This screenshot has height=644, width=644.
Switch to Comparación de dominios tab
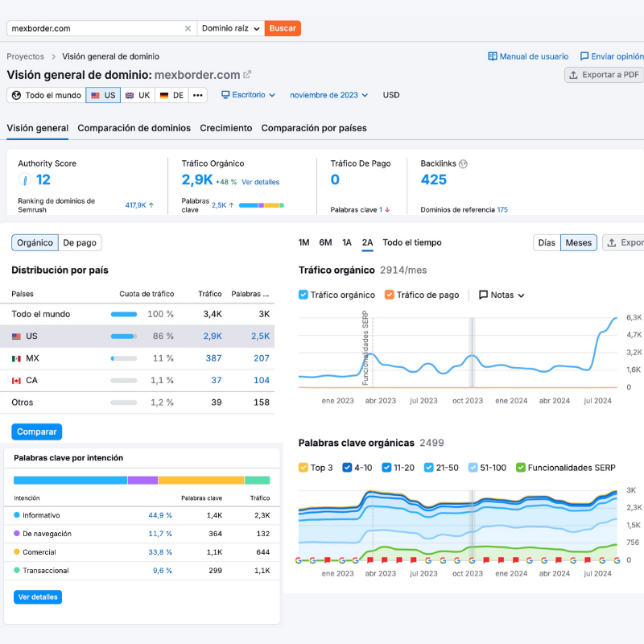click(134, 128)
